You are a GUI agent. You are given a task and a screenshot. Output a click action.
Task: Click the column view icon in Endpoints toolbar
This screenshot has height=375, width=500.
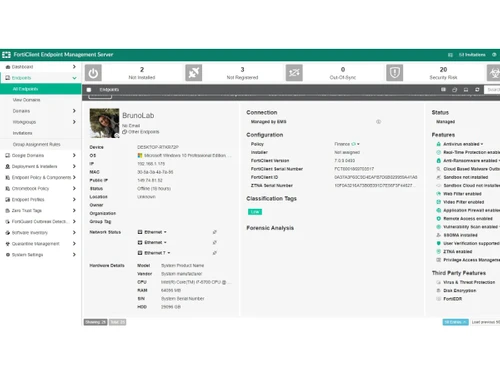click(x=443, y=90)
